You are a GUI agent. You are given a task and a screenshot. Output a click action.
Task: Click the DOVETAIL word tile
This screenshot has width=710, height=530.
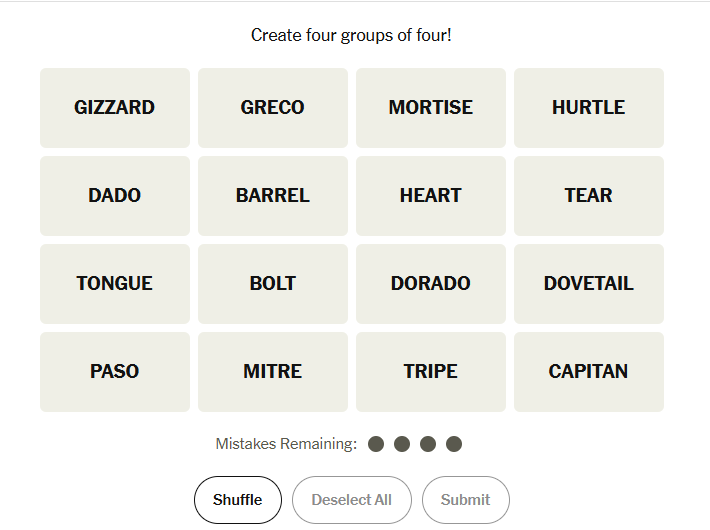589,284
